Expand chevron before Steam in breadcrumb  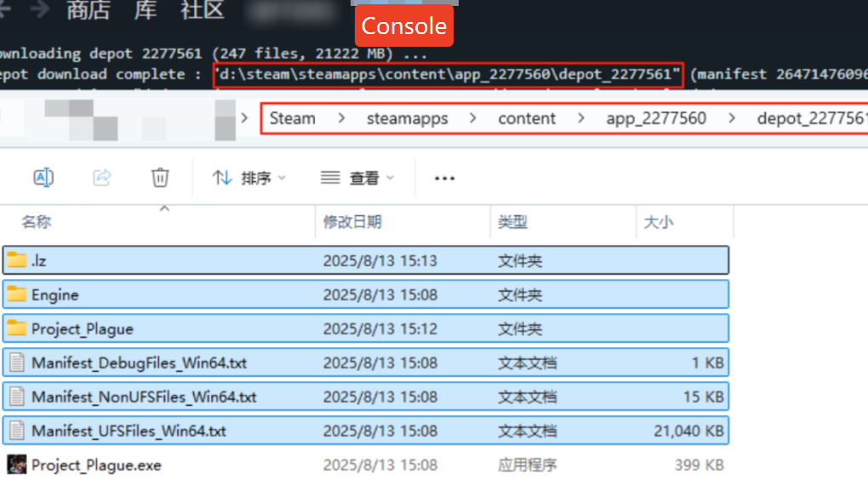(244, 118)
